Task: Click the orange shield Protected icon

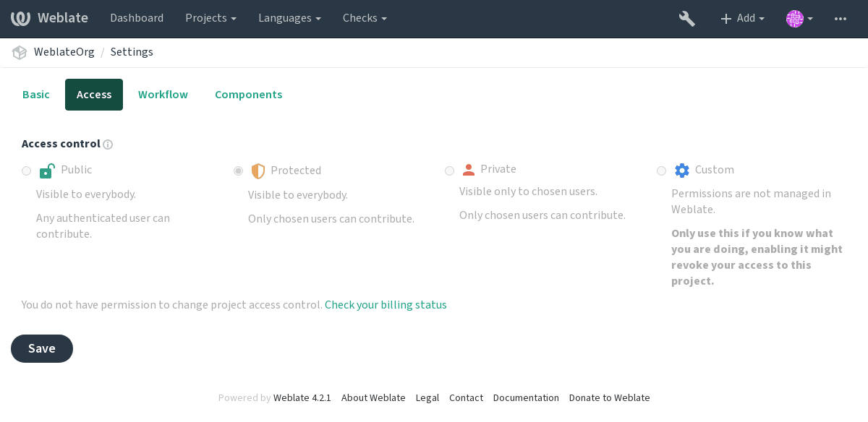Action: (258, 171)
